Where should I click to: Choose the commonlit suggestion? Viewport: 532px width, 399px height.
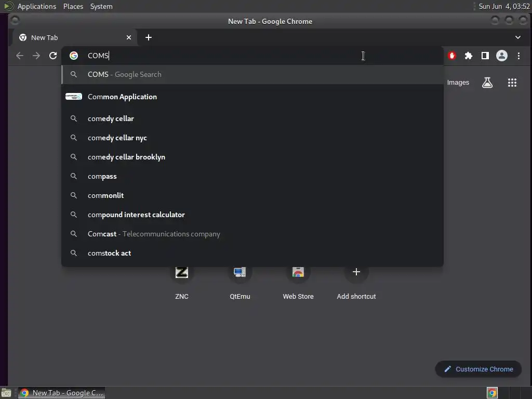click(252, 195)
